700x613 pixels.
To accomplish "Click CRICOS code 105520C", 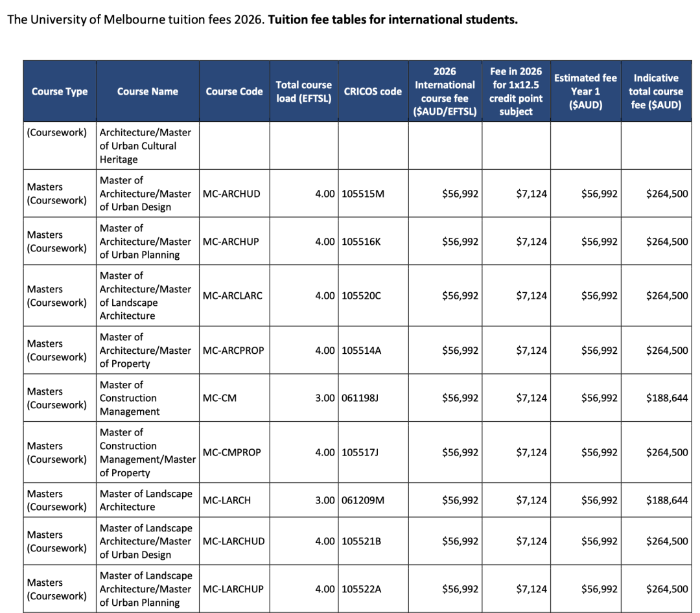I will point(361,295).
